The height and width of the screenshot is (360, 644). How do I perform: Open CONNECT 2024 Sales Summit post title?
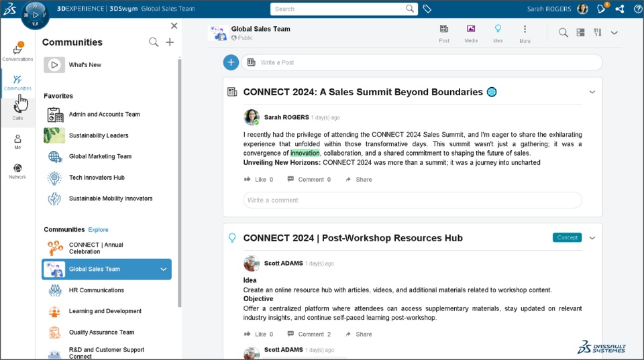[363, 92]
